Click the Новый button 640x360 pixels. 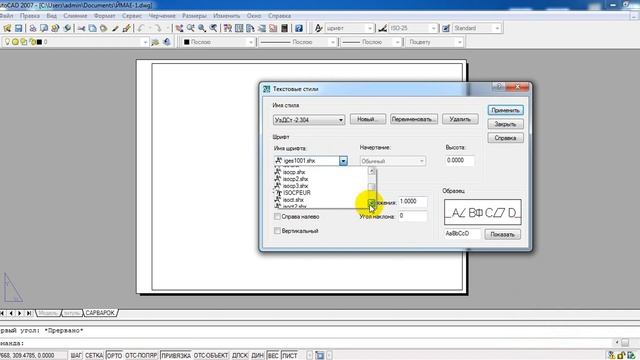click(x=367, y=119)
